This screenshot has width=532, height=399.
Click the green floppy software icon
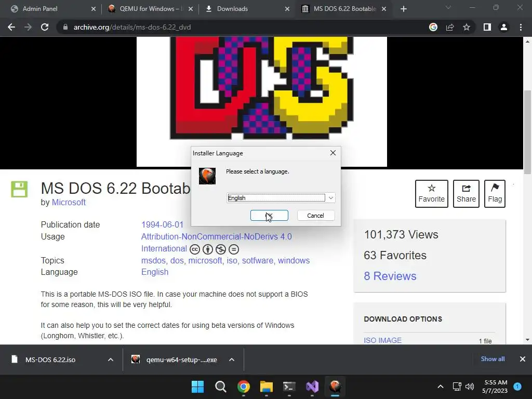pos(19,189)
